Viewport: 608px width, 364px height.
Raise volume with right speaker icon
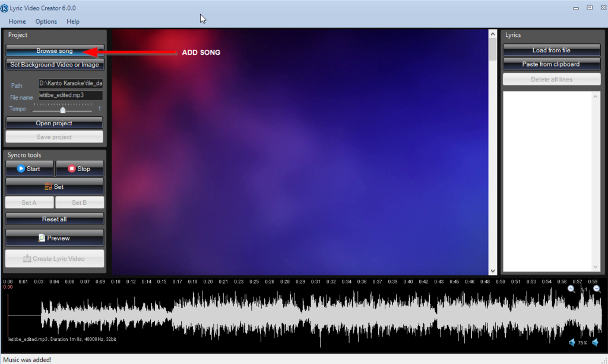(x=596, y=343)
